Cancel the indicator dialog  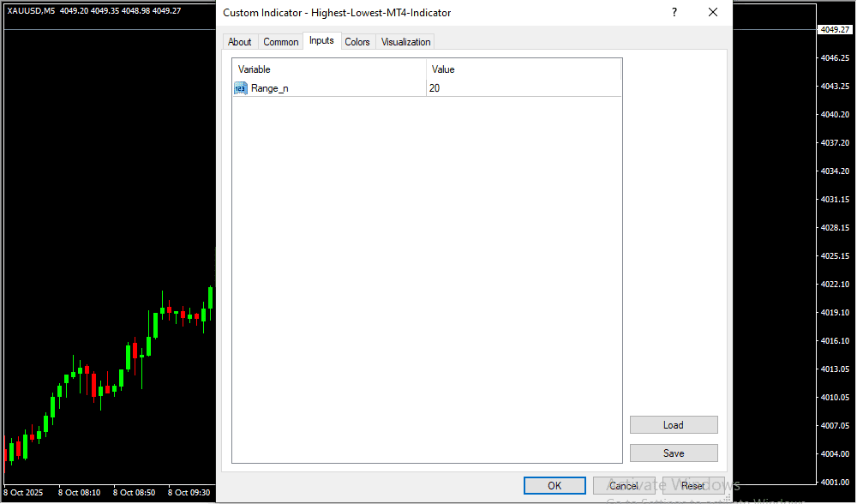pos(624,486)
